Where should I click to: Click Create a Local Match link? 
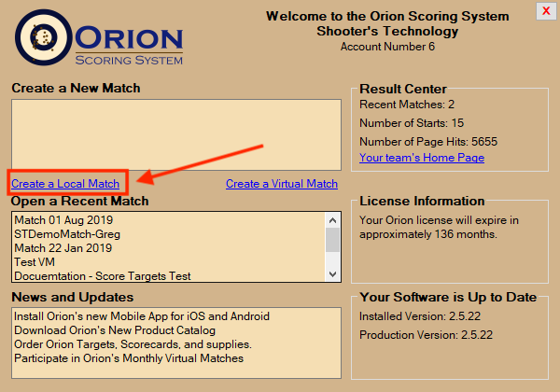pos(65,184)
